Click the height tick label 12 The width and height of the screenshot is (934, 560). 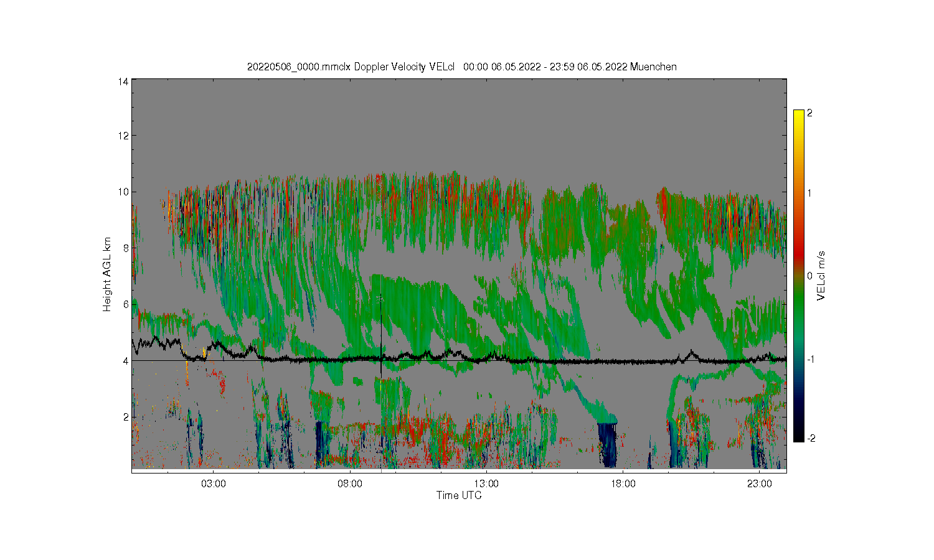[123, 136]
